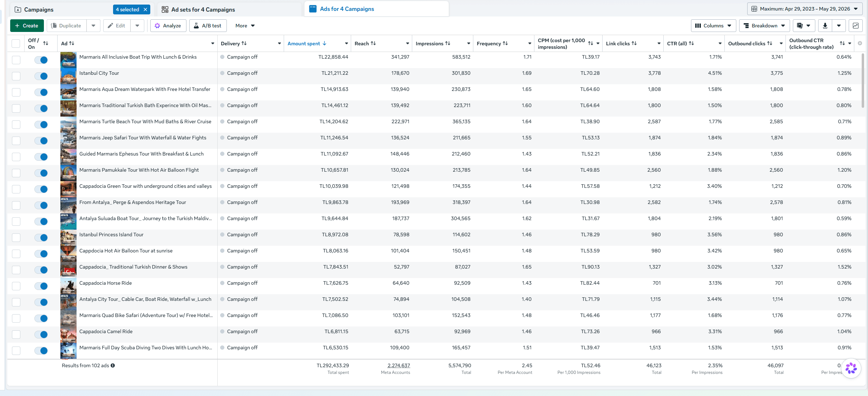Screen dimensions: 868x396
Task: Click the Duplicate button
Action: (x=66, y=26)
